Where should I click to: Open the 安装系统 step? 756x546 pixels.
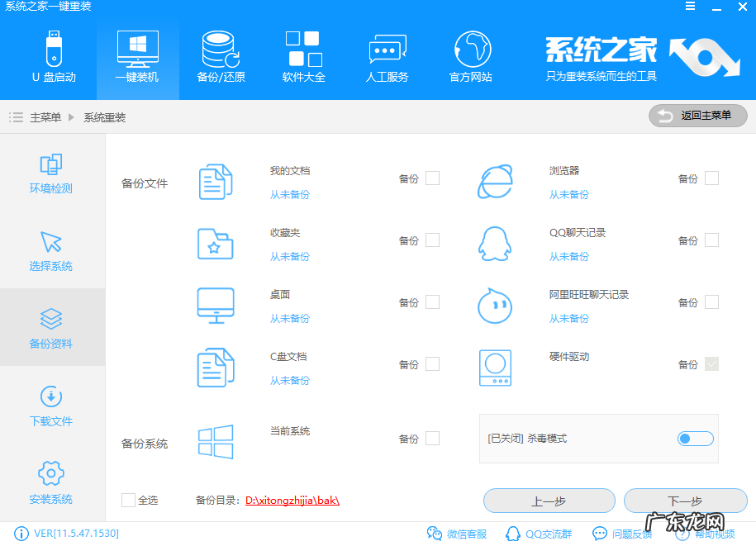point(51,482)
